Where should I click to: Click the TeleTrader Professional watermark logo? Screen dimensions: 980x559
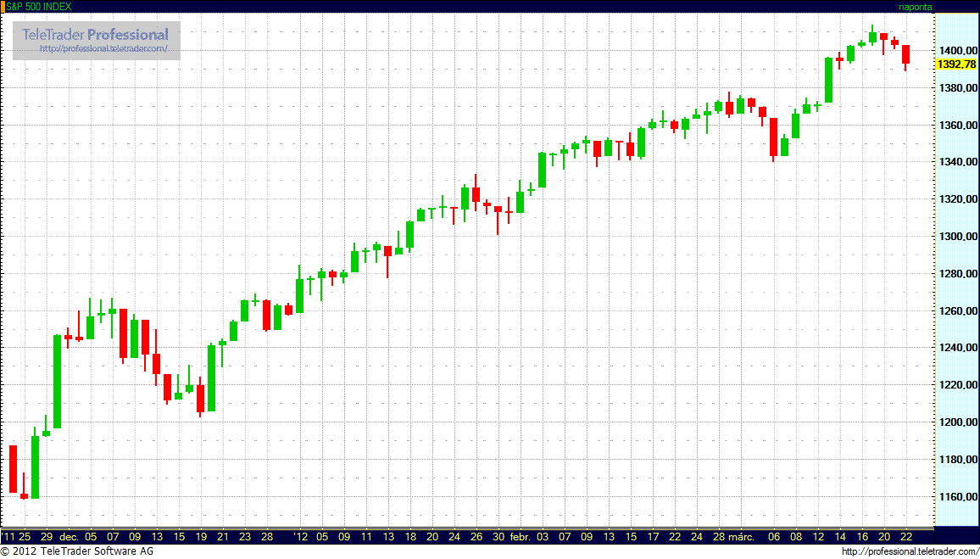[x=95, y=35]
